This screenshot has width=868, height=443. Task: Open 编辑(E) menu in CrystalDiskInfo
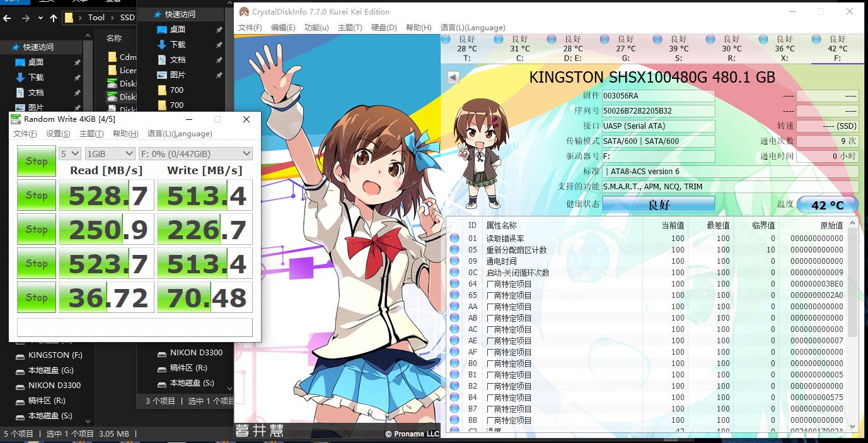283,27
